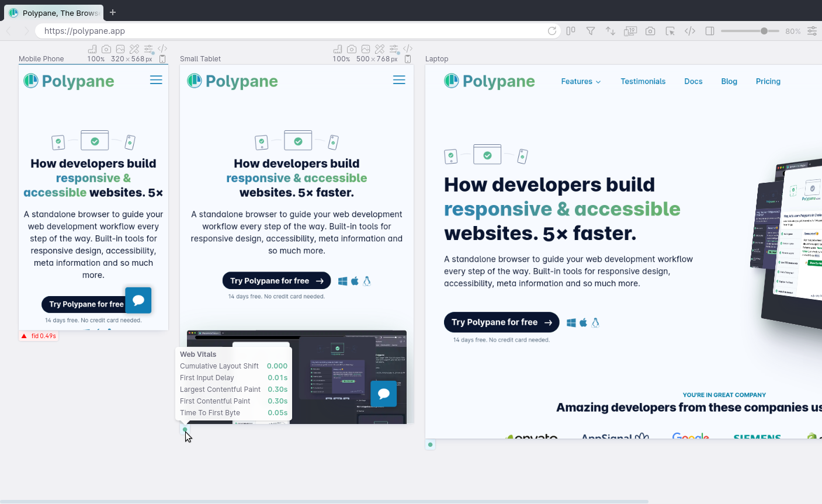Select the Laptop pane title
This screenshot has width=822, height=504.
(436, 59)
